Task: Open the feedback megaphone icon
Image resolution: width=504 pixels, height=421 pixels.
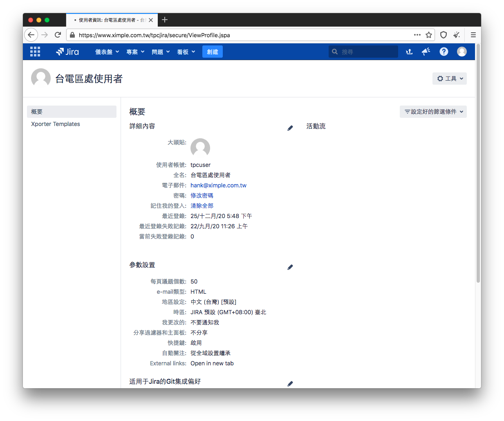Action: pos(426,52)
